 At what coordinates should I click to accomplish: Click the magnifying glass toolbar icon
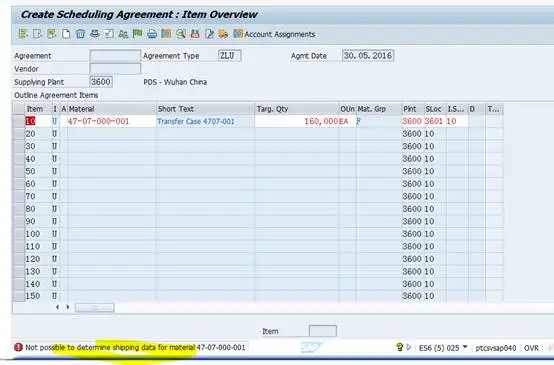click(x=181, y=34)
